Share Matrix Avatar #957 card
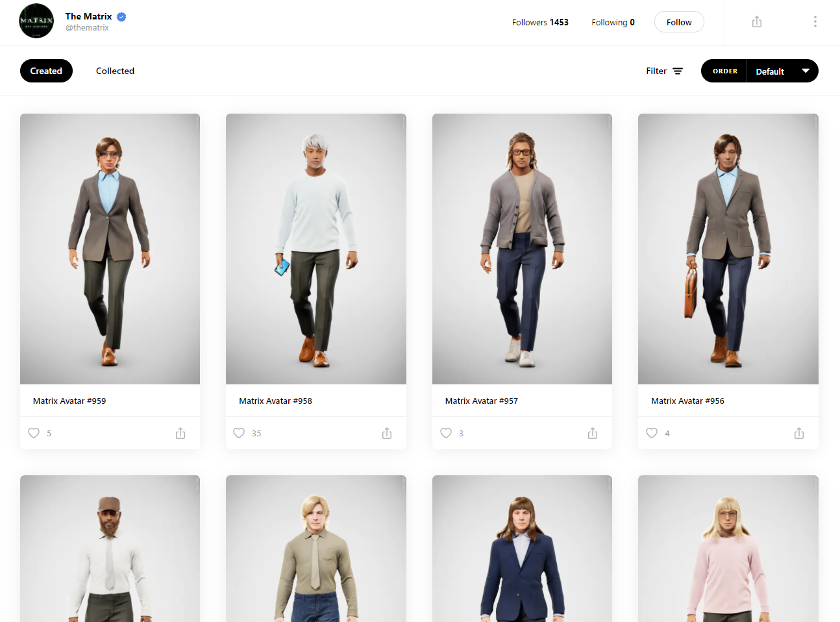840x622 pixels. click(x=593, y=433)
